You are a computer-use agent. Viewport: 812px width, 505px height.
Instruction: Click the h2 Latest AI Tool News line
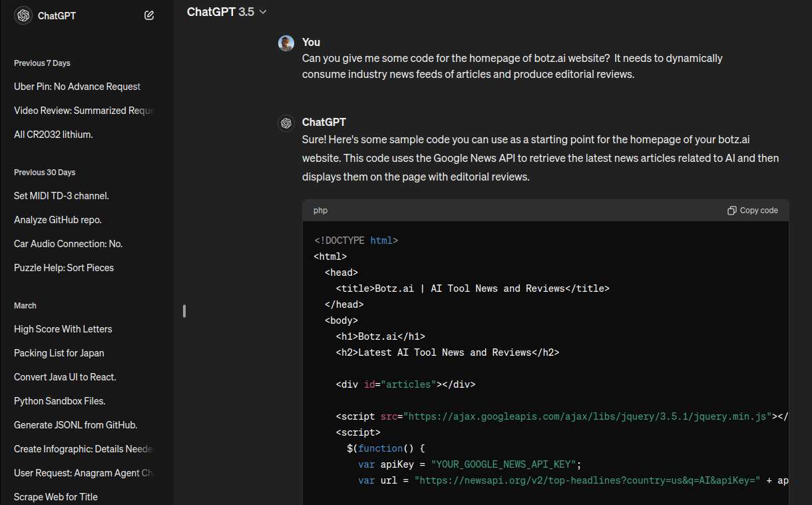[x=448, y=352]
